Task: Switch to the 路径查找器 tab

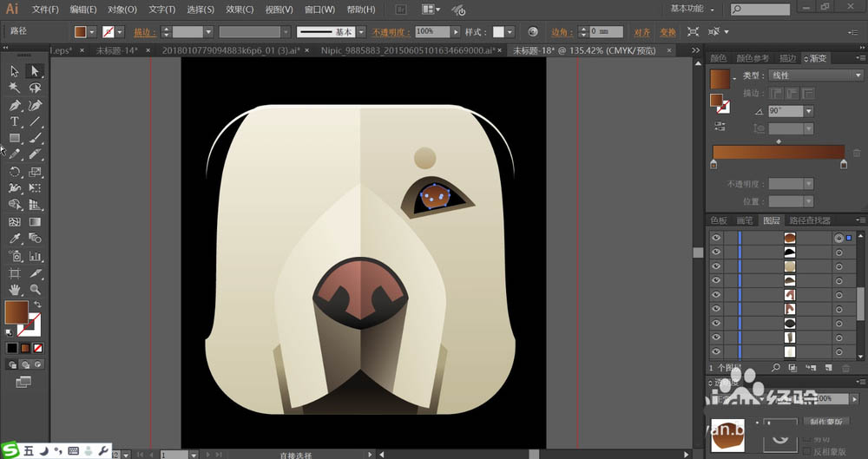Action: tap(810, 220)
